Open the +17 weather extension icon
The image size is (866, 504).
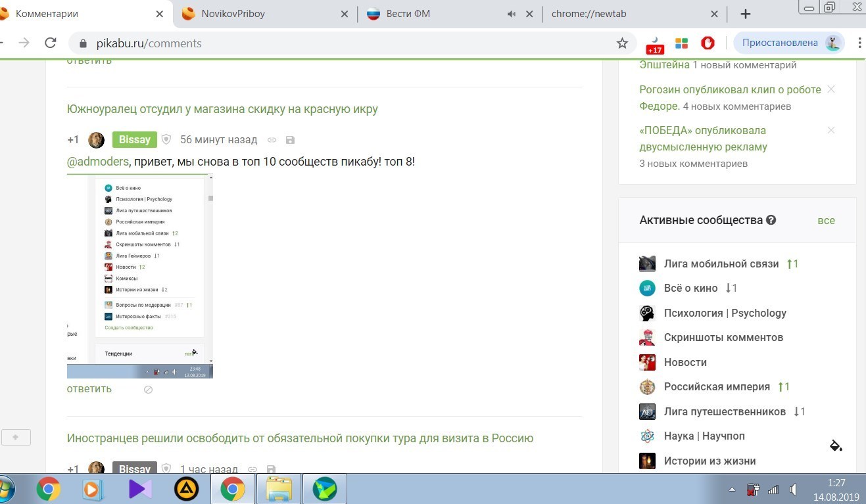tap(655, 44)
